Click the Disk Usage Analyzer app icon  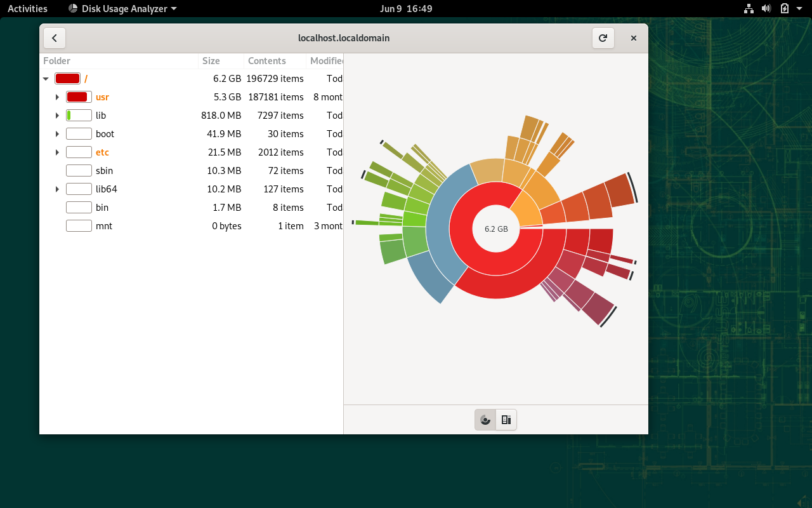74,9
